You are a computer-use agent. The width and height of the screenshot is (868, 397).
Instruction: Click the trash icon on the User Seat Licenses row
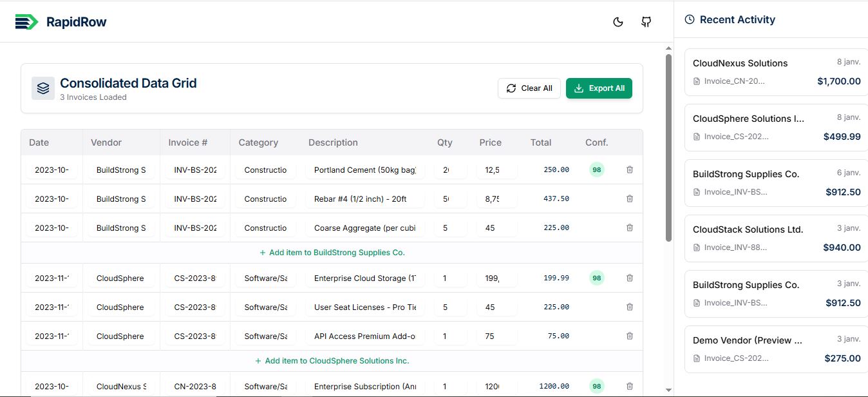[x=629, y=307]
